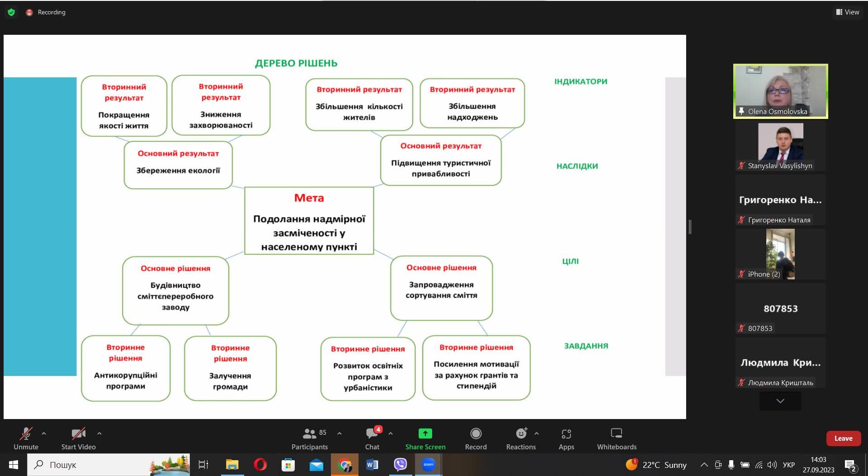The image size is (868, 476).
Task: Select Olena Osmolovska's video thumbnail
Action: tap(780, 91)
